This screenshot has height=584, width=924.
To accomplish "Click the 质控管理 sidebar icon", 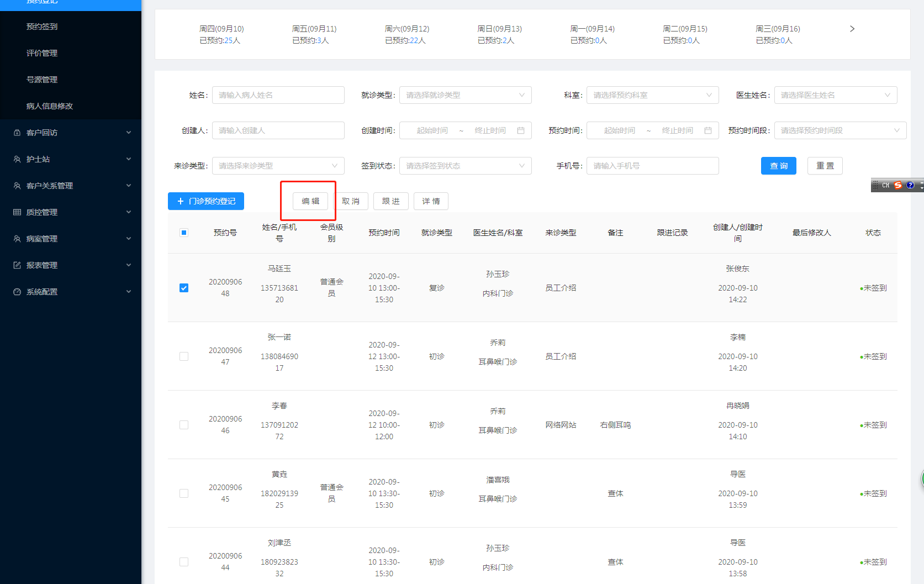I will click(17, 212).
